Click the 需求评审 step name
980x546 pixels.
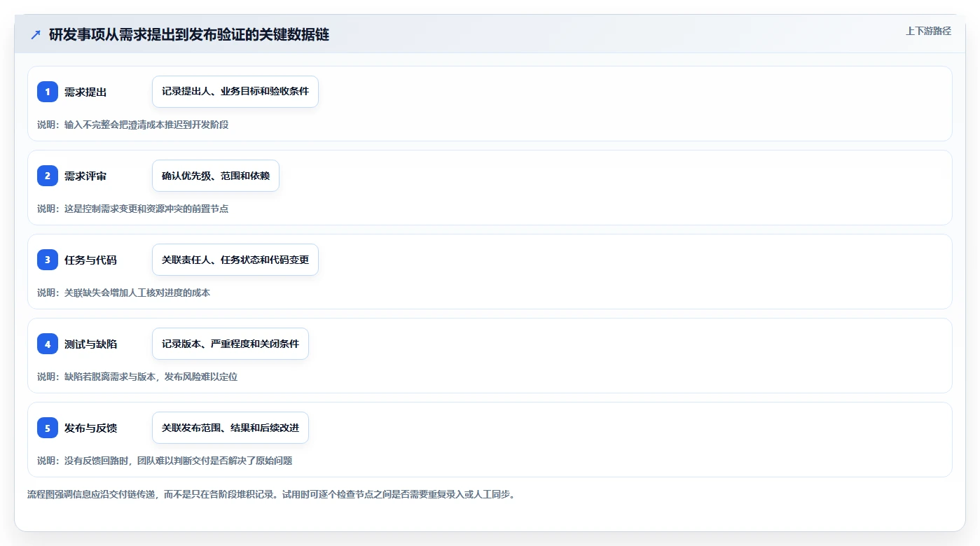click(x=85, y=176)
